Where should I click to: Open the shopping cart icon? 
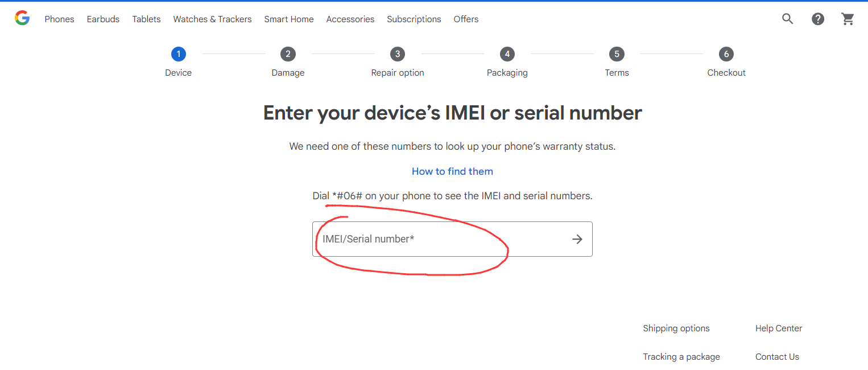click(848, 19)
